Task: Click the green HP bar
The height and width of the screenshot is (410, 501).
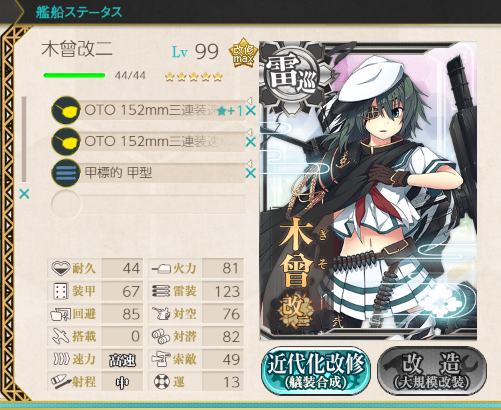Action: coord(74,75)
